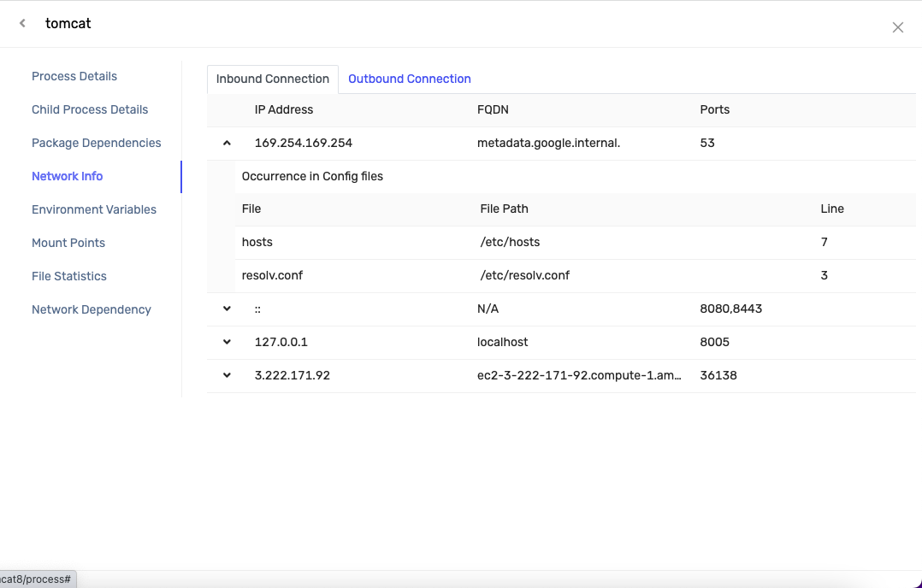Select line value 7

824,242
